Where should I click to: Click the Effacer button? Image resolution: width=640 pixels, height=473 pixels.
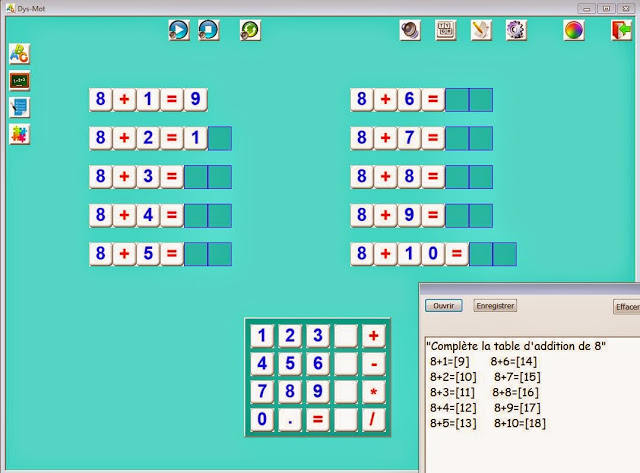point(626,307)
